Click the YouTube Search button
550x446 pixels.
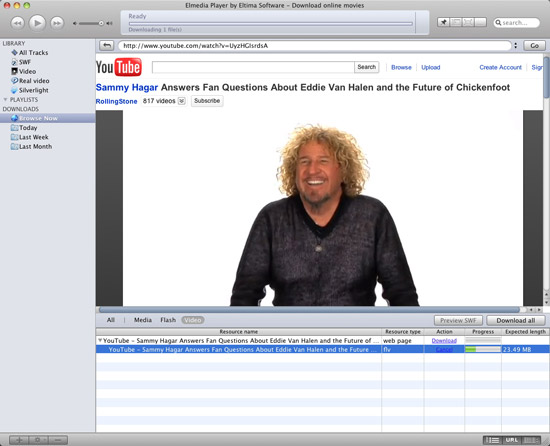367,67
